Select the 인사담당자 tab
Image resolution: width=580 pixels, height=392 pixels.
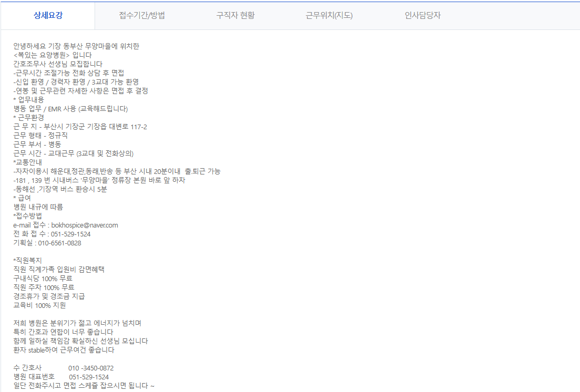coord(422,16)
